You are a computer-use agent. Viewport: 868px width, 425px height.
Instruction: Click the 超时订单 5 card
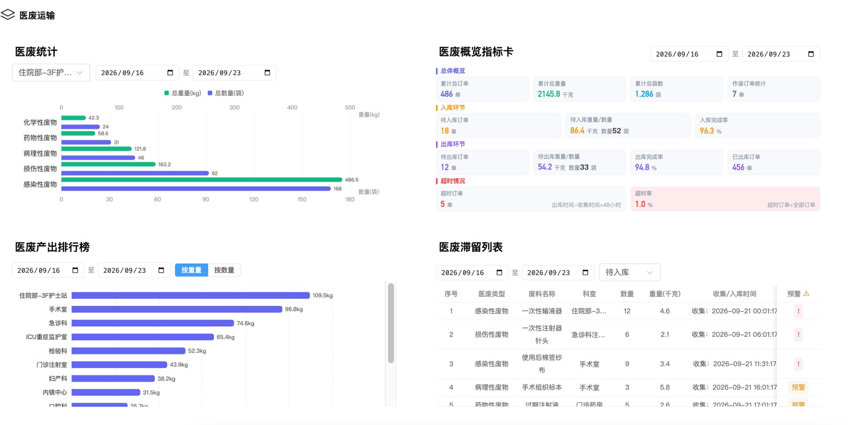tap(531, 199)
